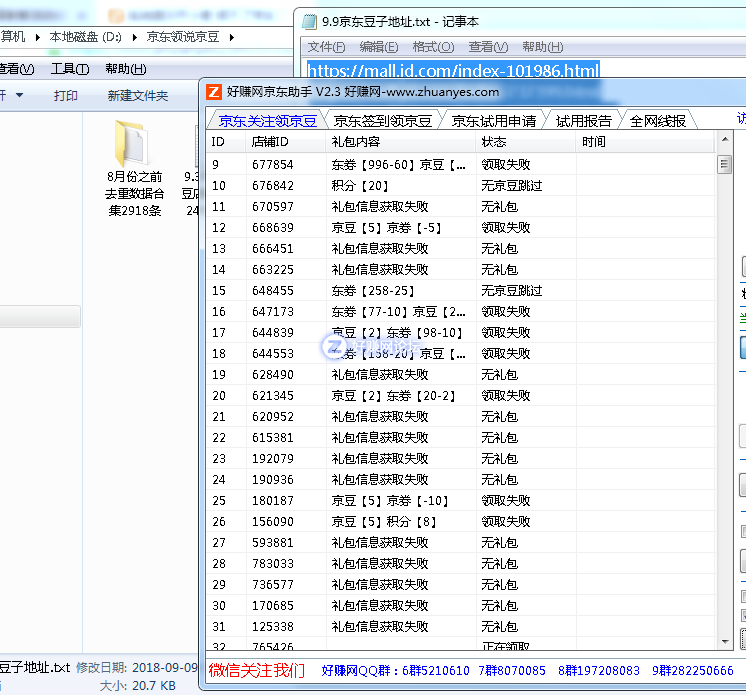Select the row with shop ID 647173
Image resolution: width=746 pixels, height=695 pixels.
tap(461, 312)
